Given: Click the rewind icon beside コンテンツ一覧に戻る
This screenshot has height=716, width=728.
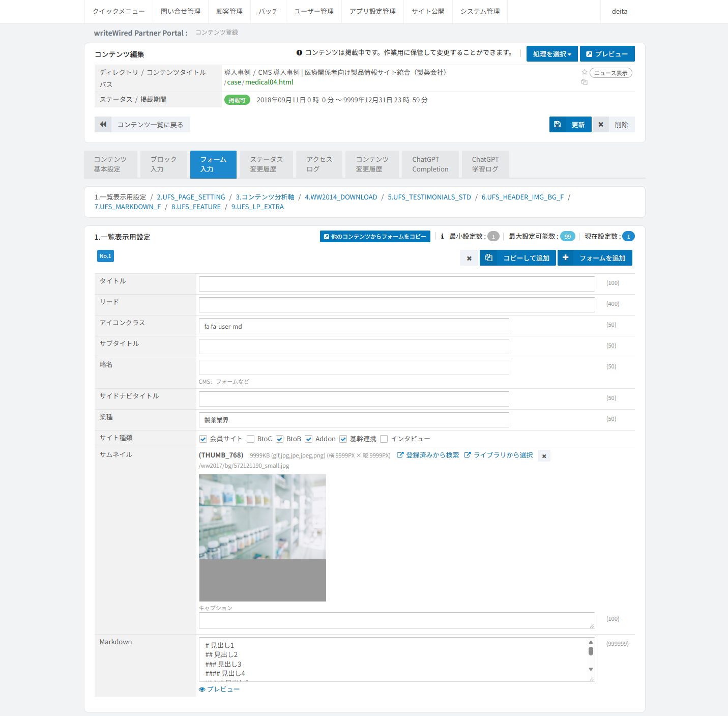Looking at the screenshot, I should (x=103, y=124).
